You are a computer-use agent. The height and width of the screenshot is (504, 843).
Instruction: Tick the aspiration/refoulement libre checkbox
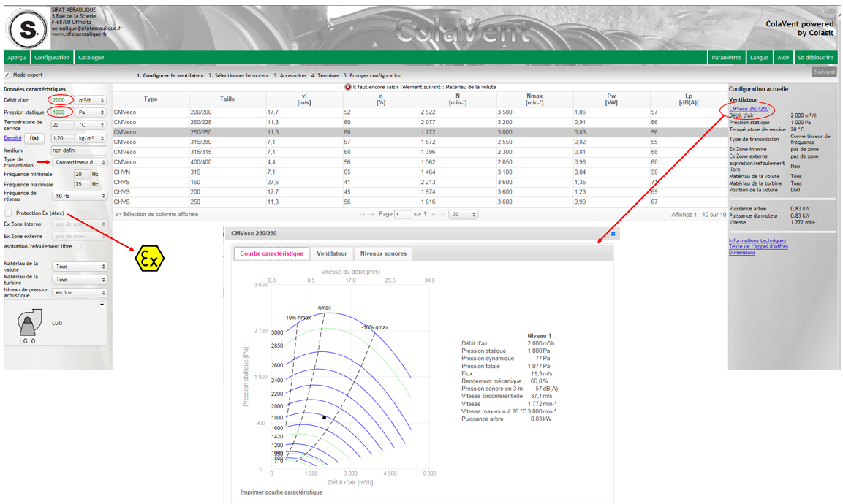pos(78,247)
